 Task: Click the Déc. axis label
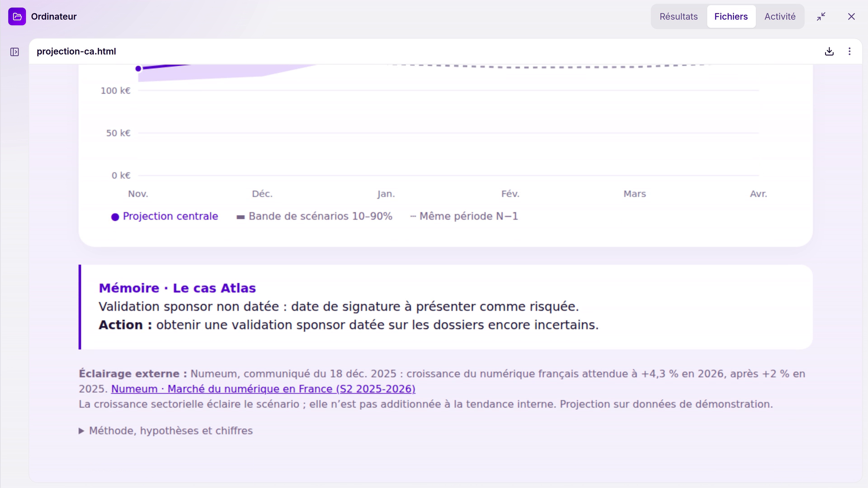coord(262,194)
